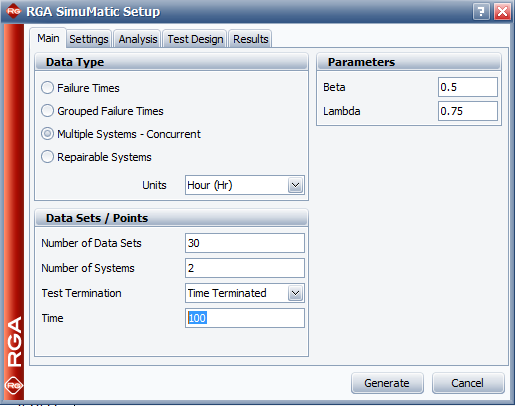The width and height of the screenshot is (515, 406).
Task: Close the SimuMatic Setup dialog
Action: (502, 12)
